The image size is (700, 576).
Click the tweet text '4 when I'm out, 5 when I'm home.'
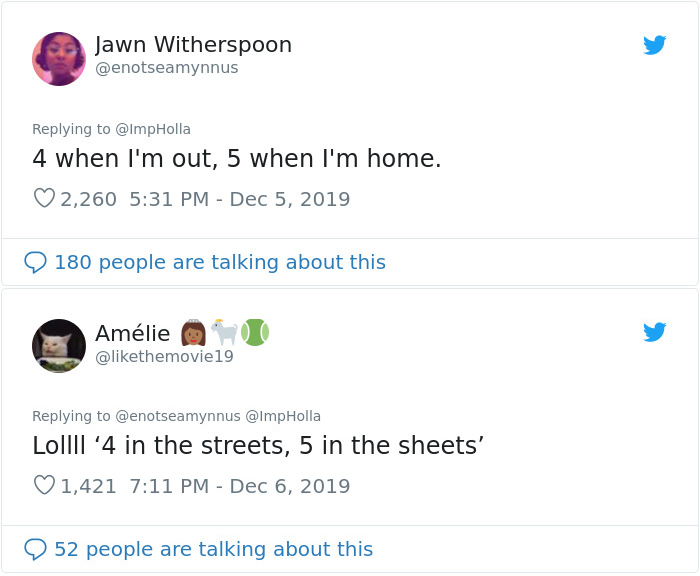coord(237,159)
